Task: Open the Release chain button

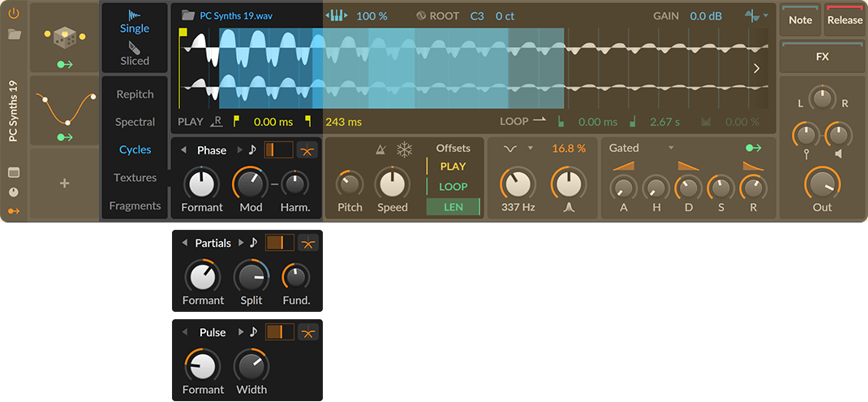Action: click(x=844, y=19)
